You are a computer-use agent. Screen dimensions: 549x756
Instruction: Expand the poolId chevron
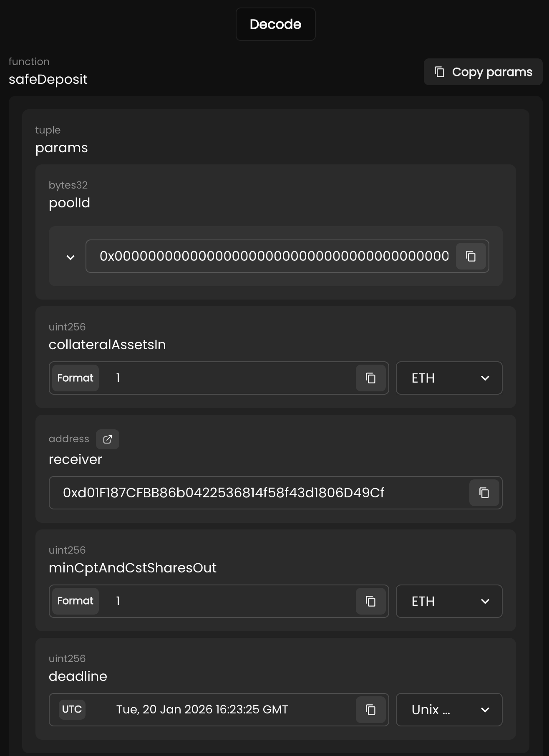[71, 257]
